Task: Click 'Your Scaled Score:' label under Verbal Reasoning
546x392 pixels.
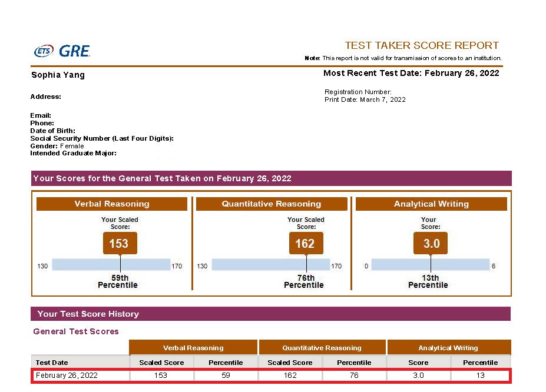Action: [120, 223]
